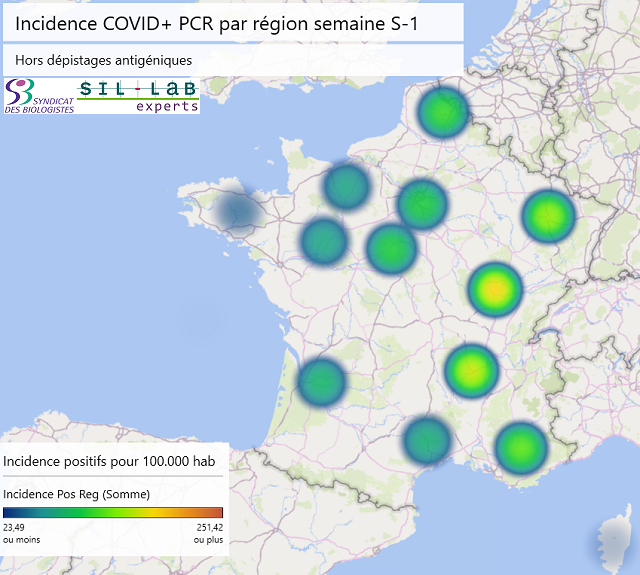Screen dimensions: 640x575
Task: Click the legend maximum value '251,42'
Action: click(x=210, y=527)
